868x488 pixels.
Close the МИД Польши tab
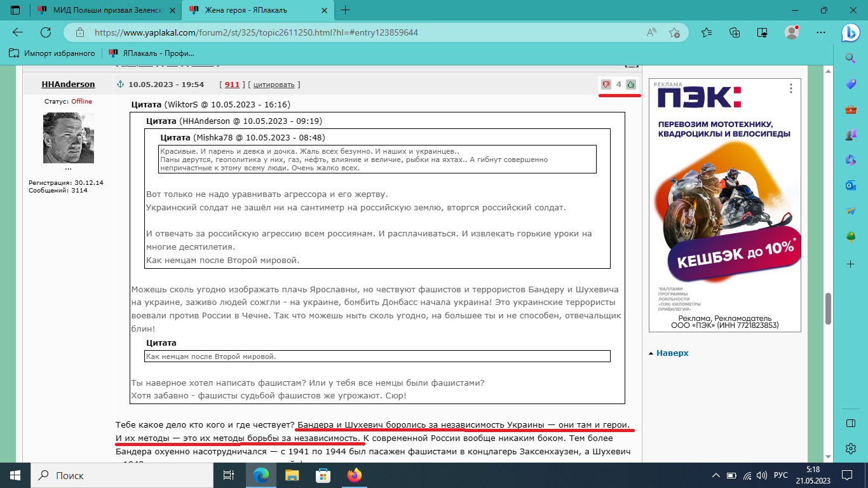click(172, 10)
